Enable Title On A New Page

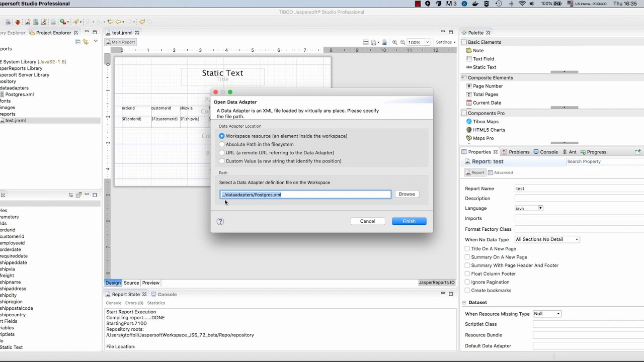pyautogui.click(x=467, y=249)
